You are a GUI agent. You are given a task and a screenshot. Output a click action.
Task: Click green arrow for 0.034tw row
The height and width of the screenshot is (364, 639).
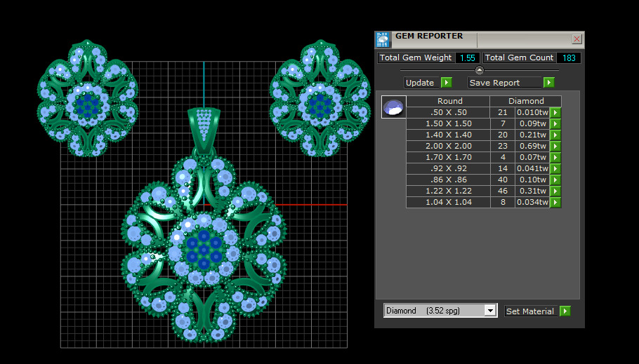555,203
